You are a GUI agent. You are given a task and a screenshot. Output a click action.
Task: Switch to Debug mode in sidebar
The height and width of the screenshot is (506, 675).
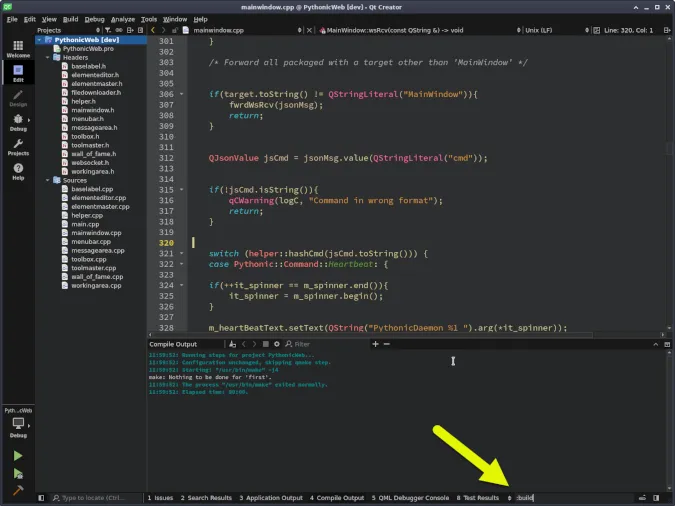click(x=18, y=122)
